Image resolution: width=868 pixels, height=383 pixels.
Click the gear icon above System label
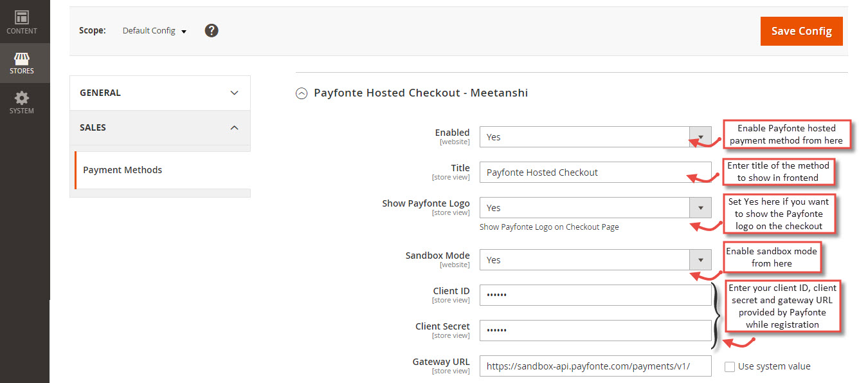coord(21,98)
